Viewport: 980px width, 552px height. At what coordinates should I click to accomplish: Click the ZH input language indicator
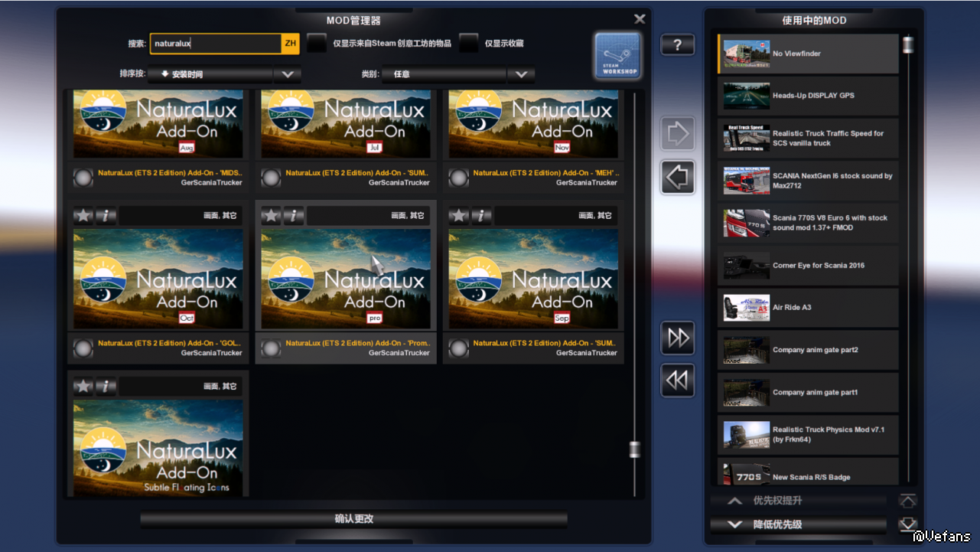tap(291, 44)
